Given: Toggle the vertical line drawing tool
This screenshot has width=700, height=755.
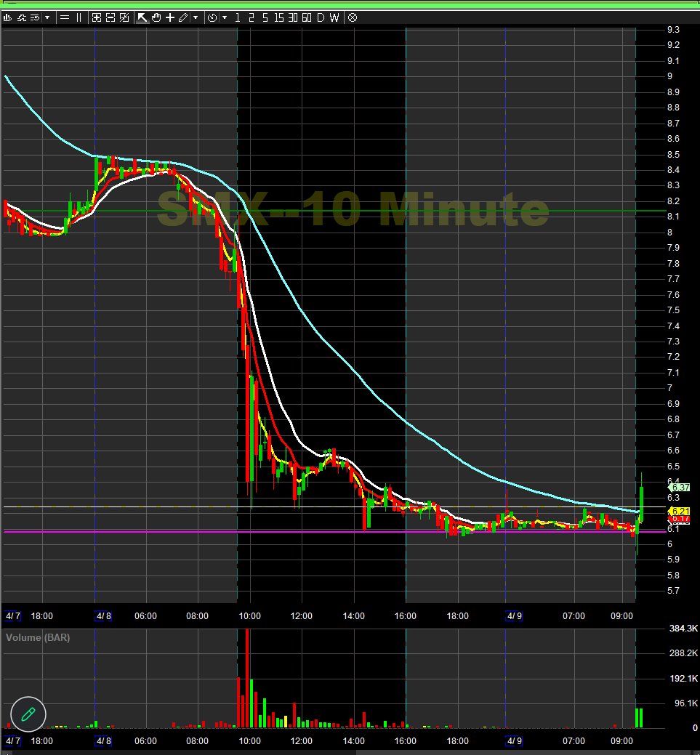Looking at the screenshot, I should tap(77, 17).
